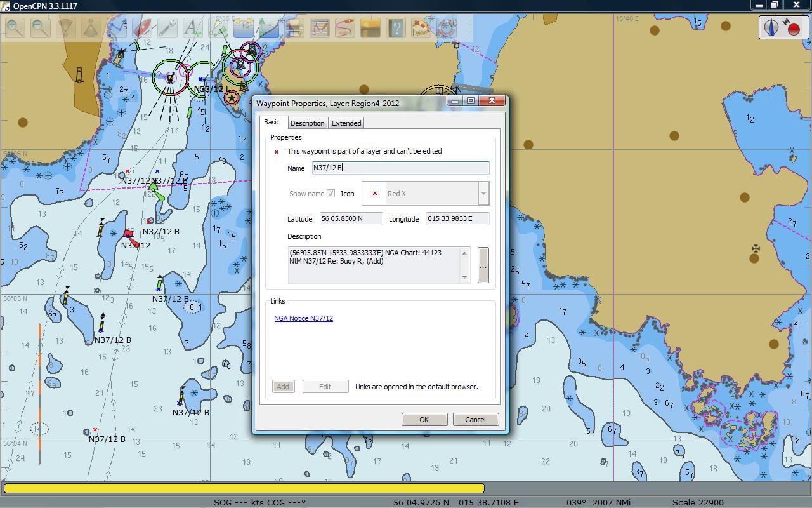Toggle AIS targets display icon
Image resolution: width=812 pixels, height=508 pixels.
click(x=218, y=28)
